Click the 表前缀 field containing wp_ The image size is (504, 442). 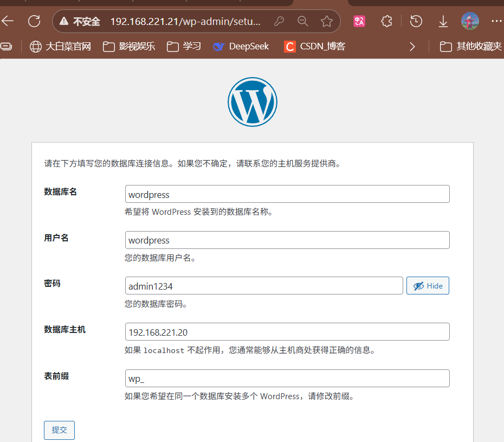point(287,379)
